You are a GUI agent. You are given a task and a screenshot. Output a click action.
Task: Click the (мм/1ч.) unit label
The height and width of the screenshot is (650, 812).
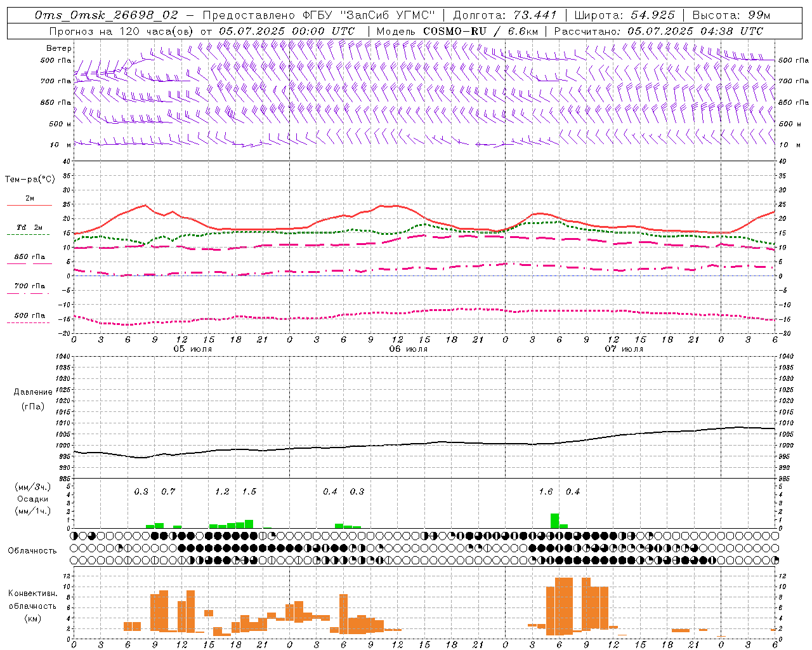click(x=33, y=511)
